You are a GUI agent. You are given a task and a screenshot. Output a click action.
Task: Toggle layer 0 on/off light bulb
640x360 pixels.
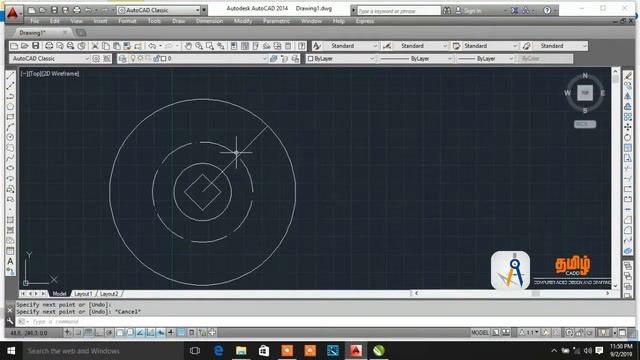pos(133,59)
